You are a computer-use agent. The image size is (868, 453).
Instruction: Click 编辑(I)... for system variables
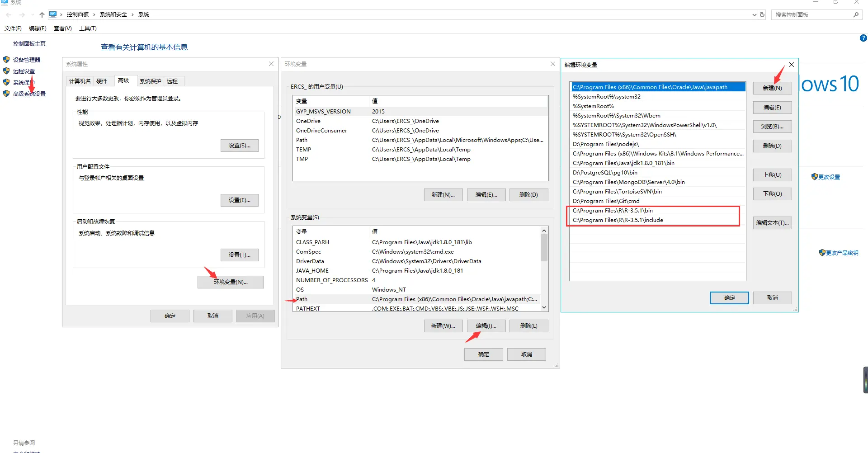point(486,326)
